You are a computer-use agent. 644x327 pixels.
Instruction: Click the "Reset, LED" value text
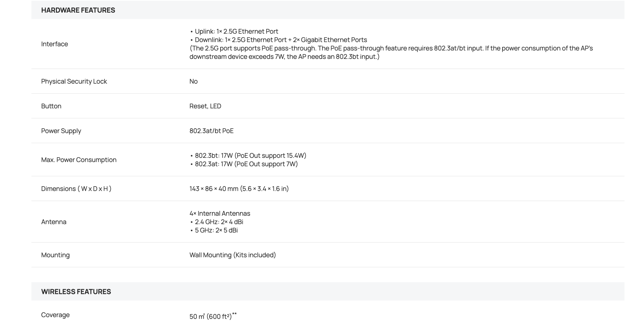[x=205, y=106]
